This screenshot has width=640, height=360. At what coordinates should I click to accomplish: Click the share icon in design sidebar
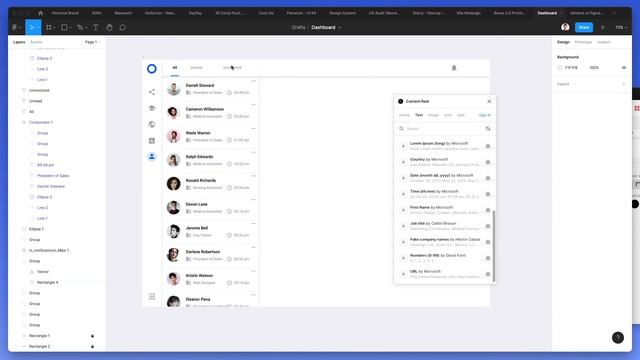(152, 92)
